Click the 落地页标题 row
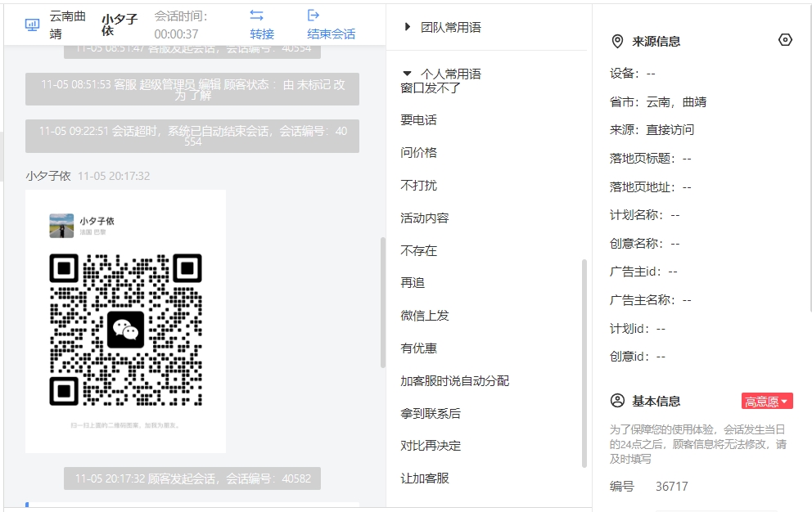Viewport: 812px width, 512px height. pyautogui.click(x=651, y=159)
